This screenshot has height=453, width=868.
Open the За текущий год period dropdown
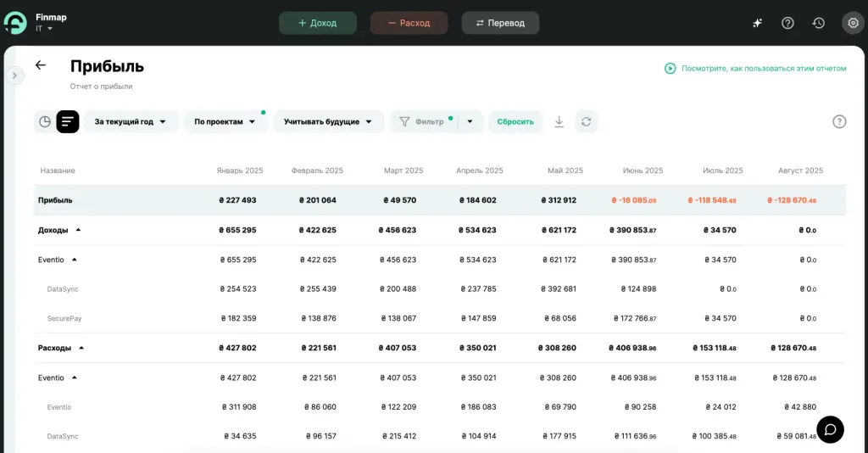coord(131,121)
